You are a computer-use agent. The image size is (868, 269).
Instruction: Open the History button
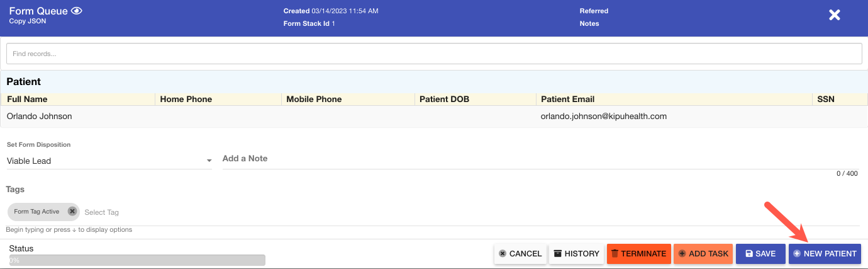[576, 253]
